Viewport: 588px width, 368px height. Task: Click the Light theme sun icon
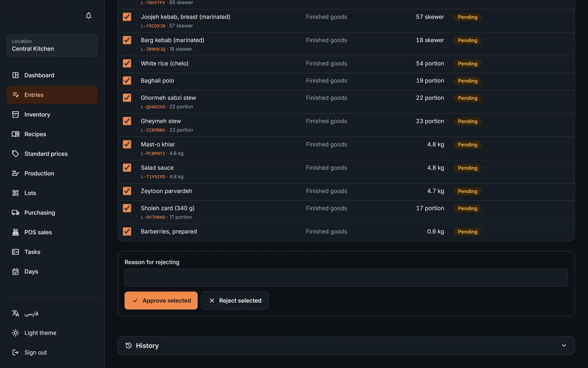point(15,333)
